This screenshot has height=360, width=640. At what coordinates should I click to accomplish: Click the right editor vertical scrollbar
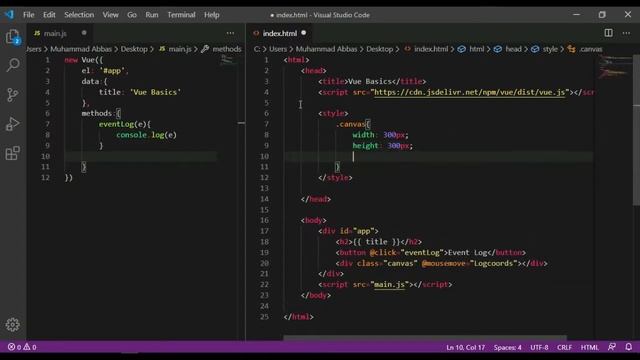pos(636,131)
